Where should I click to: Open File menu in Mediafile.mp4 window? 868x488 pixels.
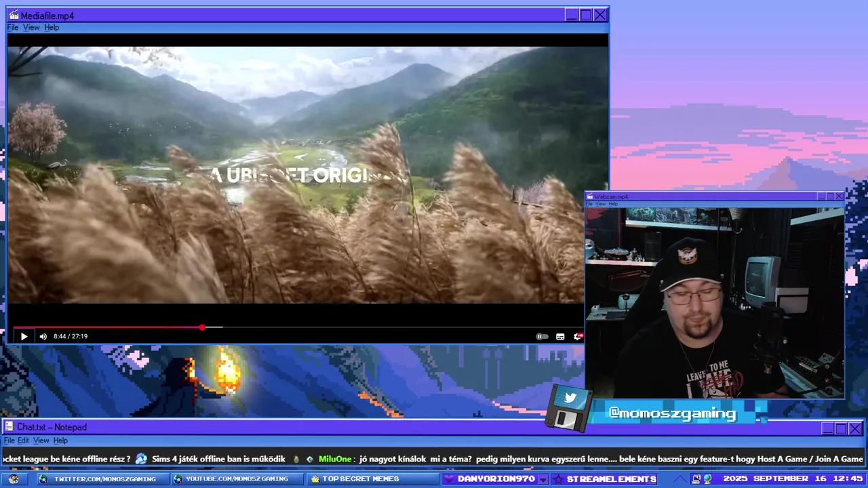(x=13, y=28)
